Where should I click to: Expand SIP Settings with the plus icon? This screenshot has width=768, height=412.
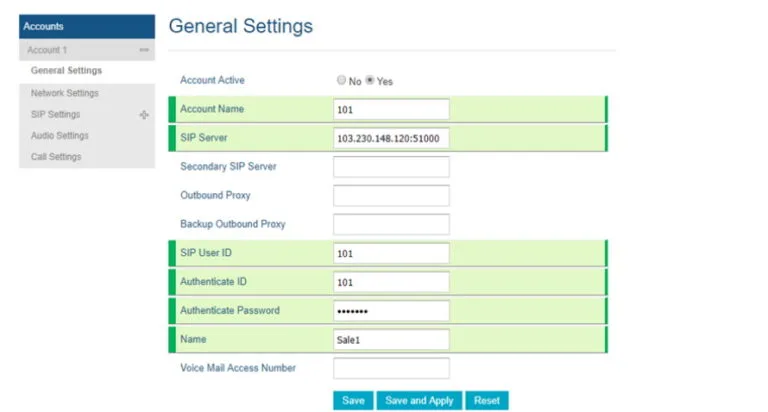click(144, 115)
